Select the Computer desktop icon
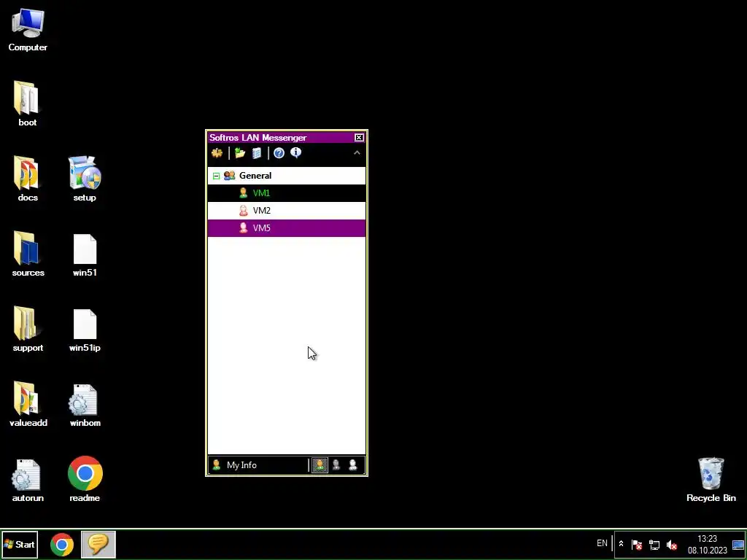Image resolution: width=747 pixels, height=560 pixels. pos(28,30)
